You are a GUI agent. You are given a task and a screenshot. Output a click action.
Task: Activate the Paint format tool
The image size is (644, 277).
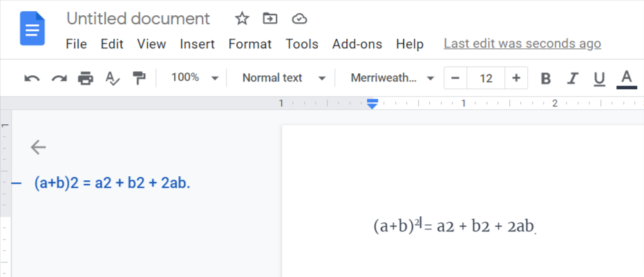tap(140, 78)
